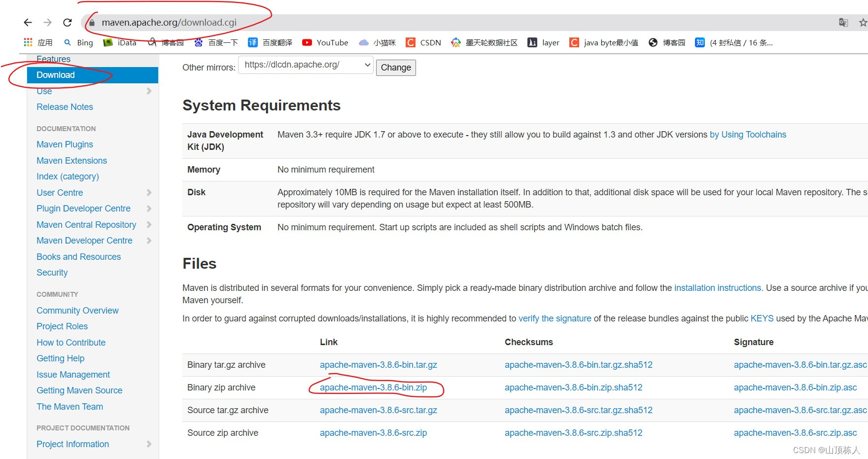Open Getting Maven Source link
The image size is (868, 459).
[79, 390]
